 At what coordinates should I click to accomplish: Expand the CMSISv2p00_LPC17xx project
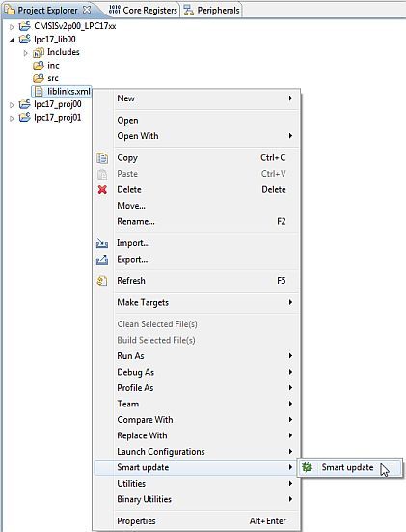[x=12, y=26]
